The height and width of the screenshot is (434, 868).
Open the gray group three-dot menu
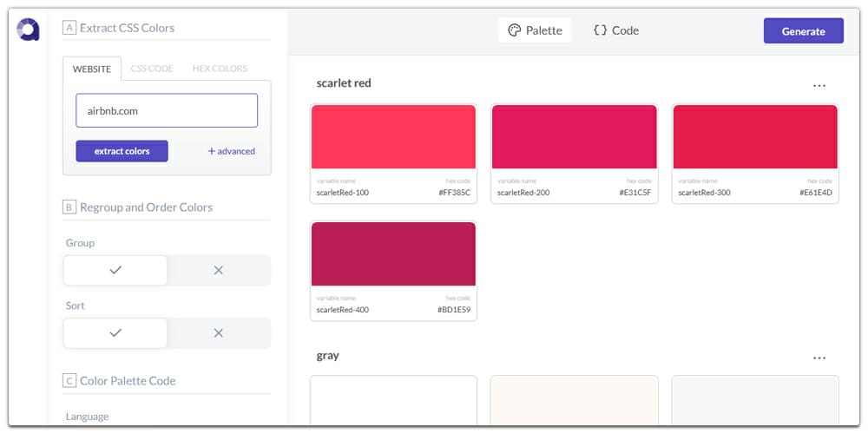(819, 358)
